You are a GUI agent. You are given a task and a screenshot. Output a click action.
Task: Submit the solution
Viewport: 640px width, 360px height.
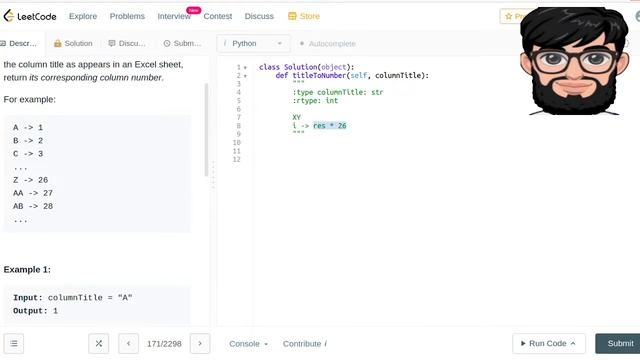click(618, 343)
